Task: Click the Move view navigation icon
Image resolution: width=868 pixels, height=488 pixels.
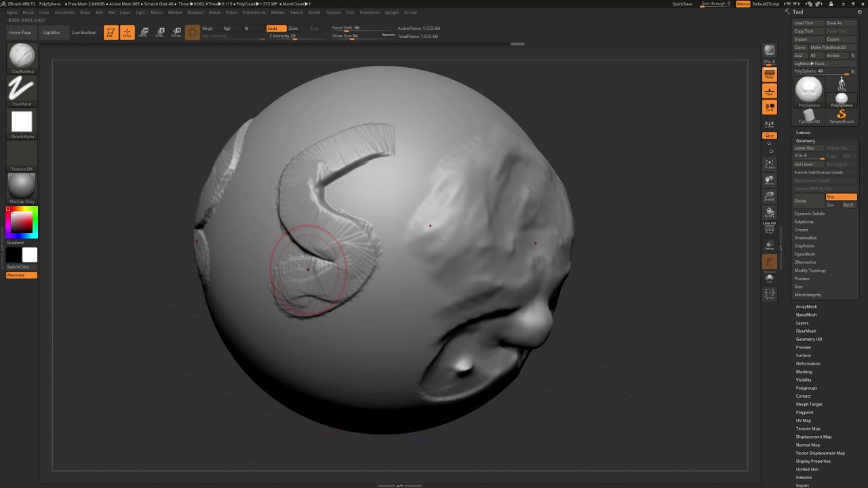Action: click(x=770, y=180)
